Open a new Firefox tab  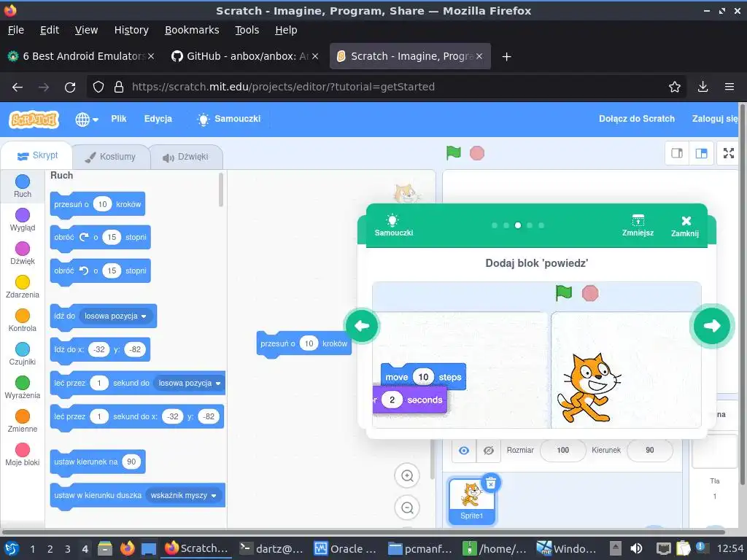click(506, 57)
